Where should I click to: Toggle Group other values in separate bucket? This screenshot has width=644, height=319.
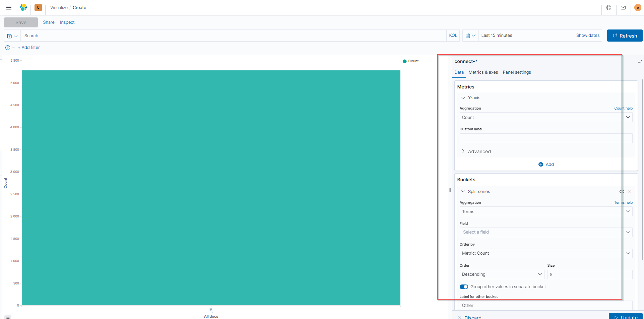click(x=464, y=287)
